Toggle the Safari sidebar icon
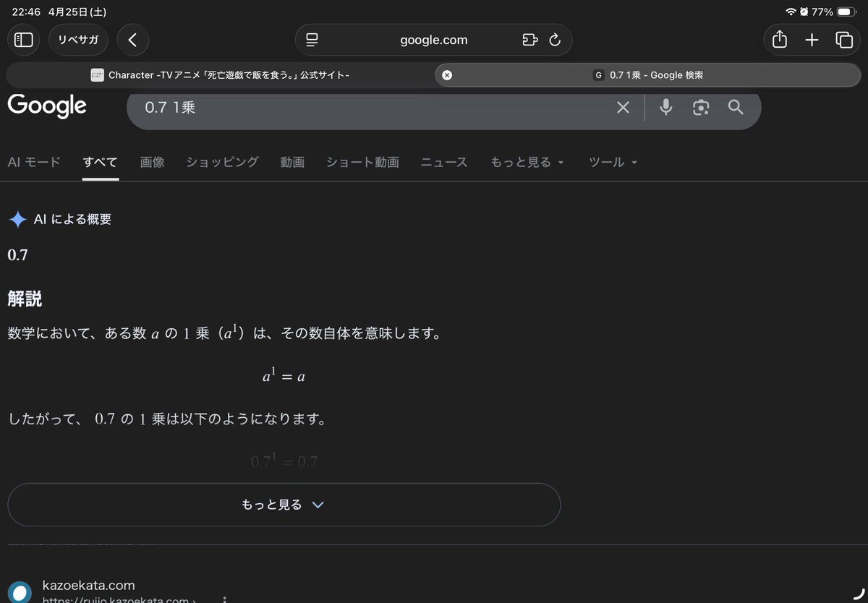The height and width of the screenshot is (603, 868). (24, 40)
